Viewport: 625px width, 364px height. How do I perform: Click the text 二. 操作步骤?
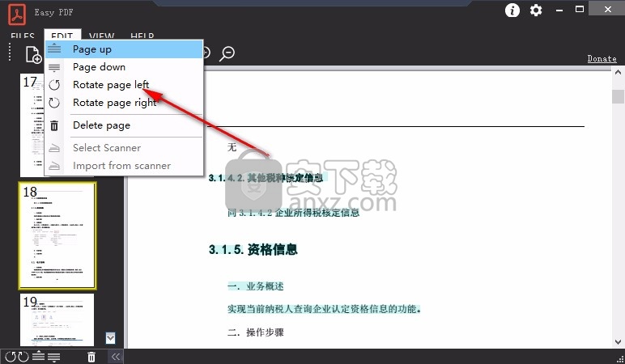pyautogui.click(x=256, y=332)
